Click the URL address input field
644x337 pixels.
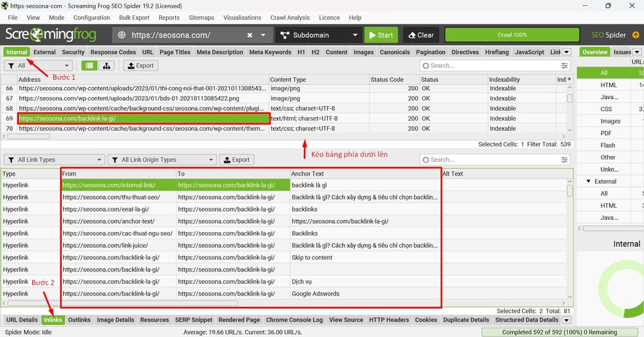pyautogui.click(x=185, y=35)
